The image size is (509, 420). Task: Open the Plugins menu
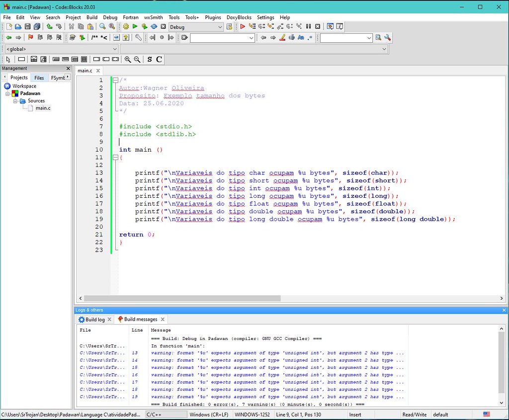coord(213,17)
